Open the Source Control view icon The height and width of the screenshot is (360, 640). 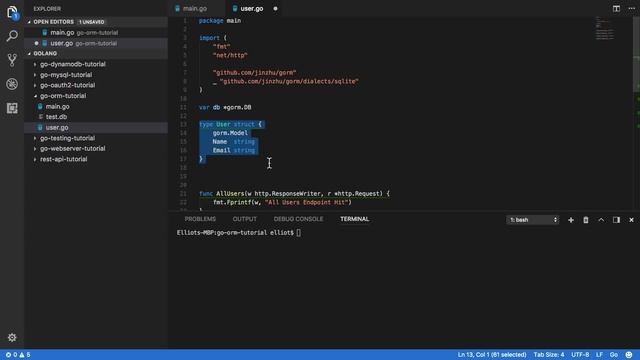tap(12, 60)
